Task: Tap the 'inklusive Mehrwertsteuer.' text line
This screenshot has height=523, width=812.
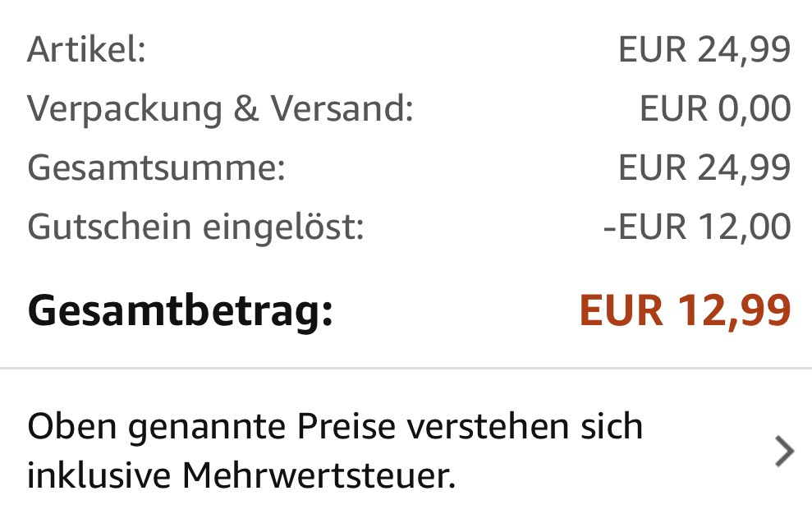Action: (x=241, y=475)
